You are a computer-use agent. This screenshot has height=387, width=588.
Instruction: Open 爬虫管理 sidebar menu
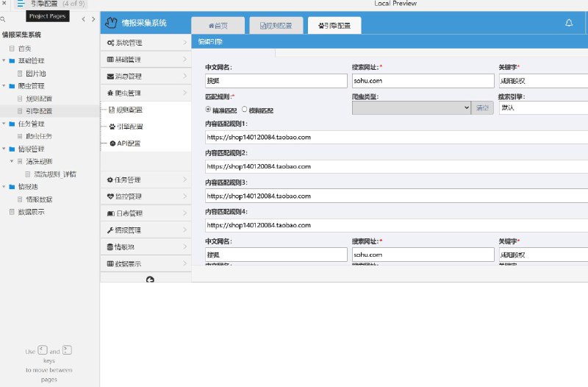146,93
